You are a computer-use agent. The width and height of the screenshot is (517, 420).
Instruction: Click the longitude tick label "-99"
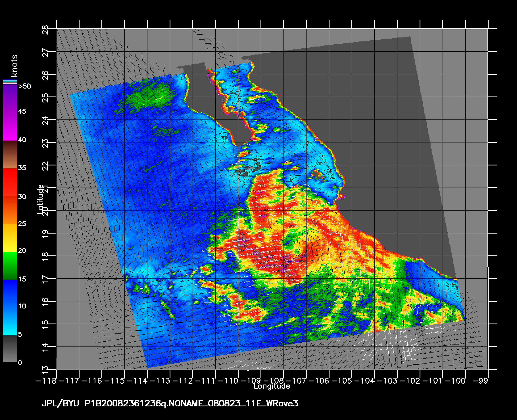(x=480, y=381)
